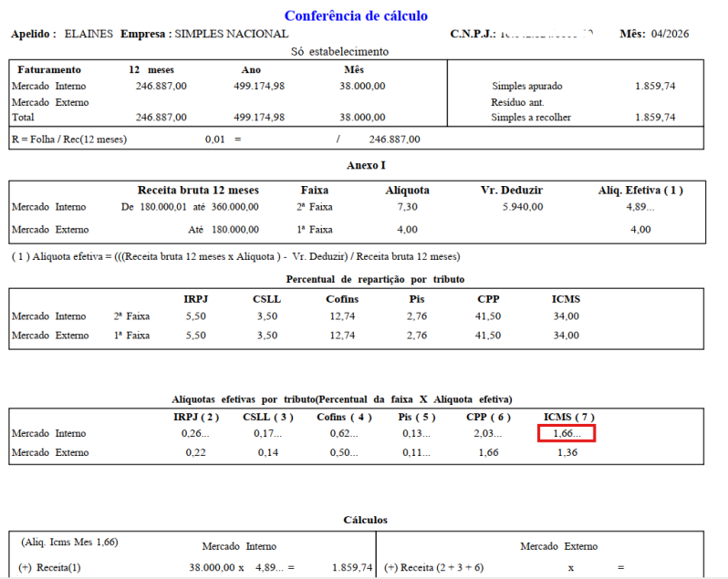This screenshot has width=728, height=579.
Task: Click "Percentual de repartição por tributo" heading
Action: coord(375,279)
